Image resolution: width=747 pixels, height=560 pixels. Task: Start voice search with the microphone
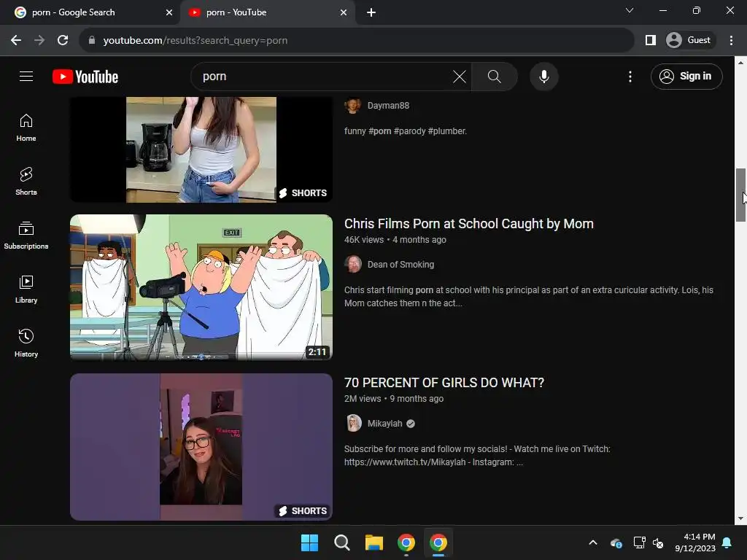(x=543, y=77)
